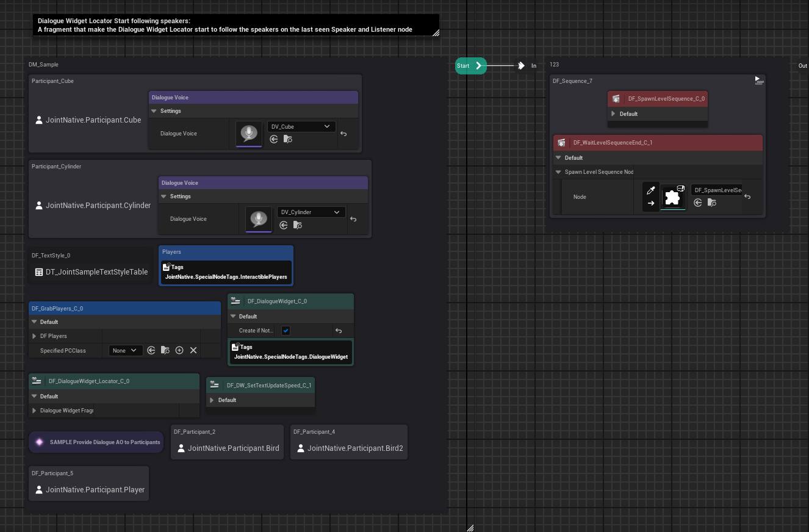The width and height of the screenshot is (809, 532).
Task: Click the arrow icon under the eyedropper
Action: coord(651,204)
